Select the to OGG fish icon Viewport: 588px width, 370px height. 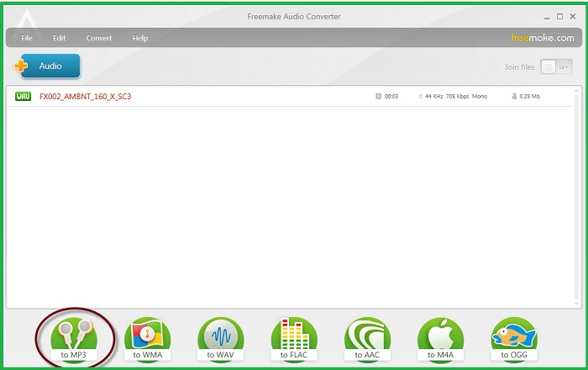click(514, 341)
